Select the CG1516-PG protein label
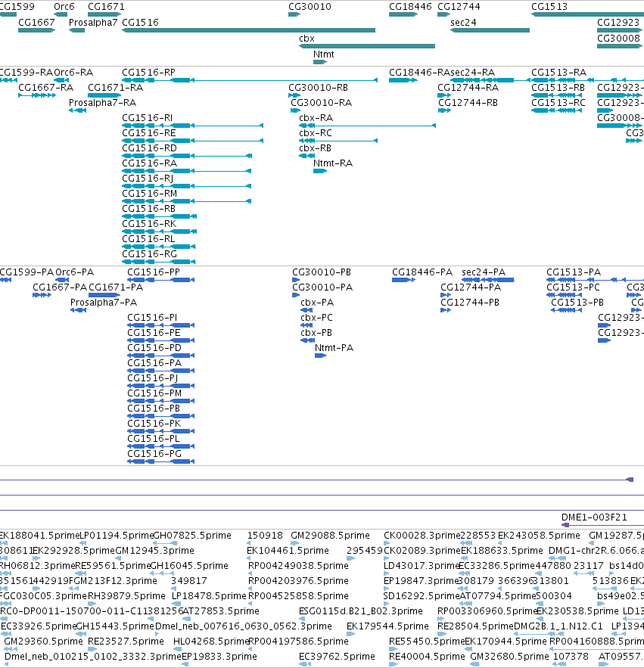Viewport: 644px width, 668px height. pyautogui.click(x=154, y=454)
